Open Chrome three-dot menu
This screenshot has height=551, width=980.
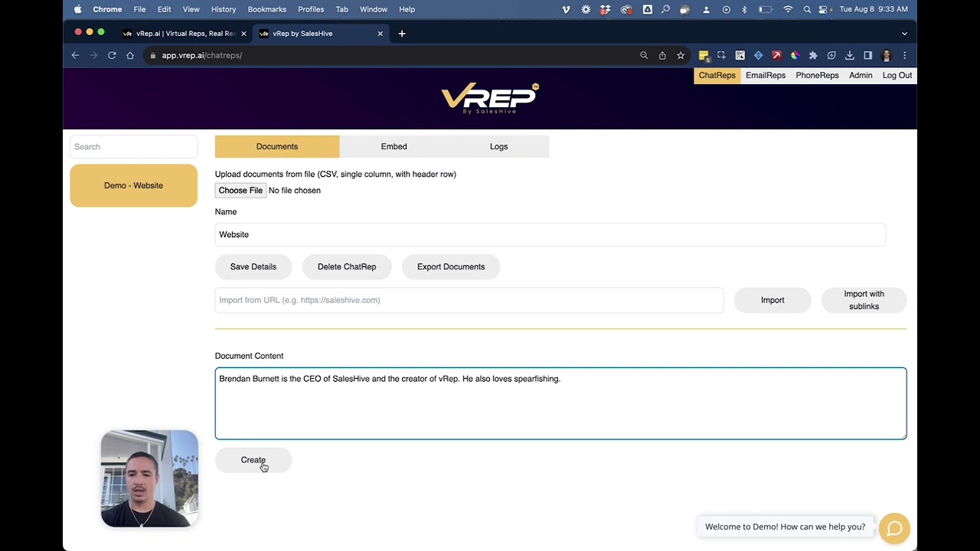tap(904, 55)
